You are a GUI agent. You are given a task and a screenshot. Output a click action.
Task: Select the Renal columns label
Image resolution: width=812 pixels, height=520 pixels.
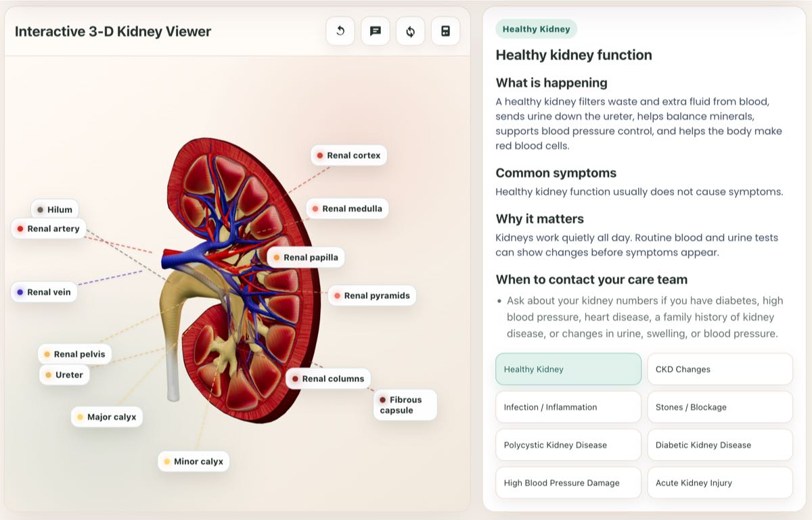[x=328, y=379]
